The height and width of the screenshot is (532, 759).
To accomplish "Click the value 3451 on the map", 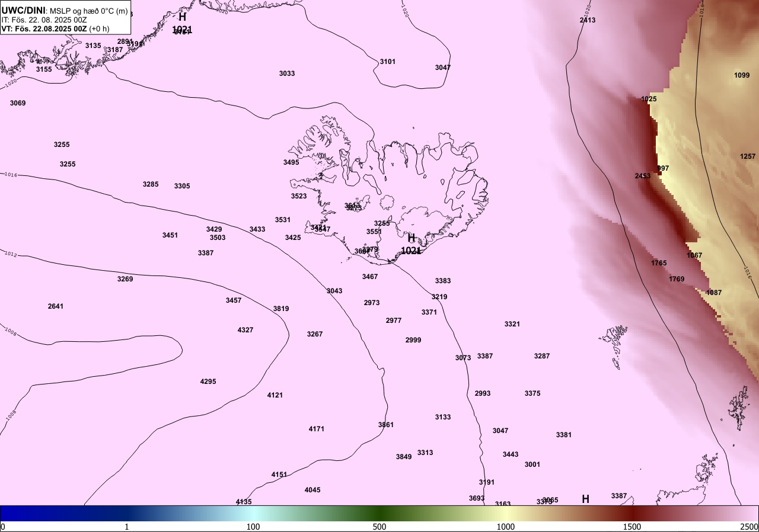I will [x=170, y=235].
